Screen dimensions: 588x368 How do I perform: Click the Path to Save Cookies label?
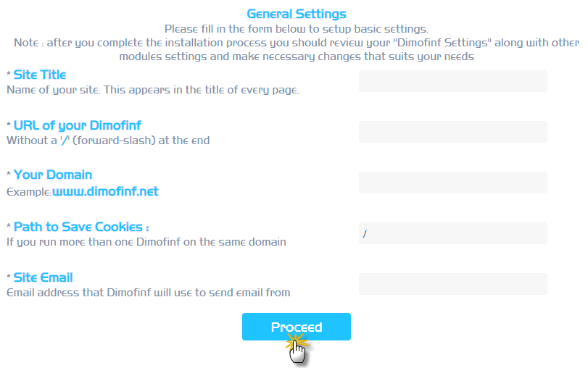pos(81,227)
